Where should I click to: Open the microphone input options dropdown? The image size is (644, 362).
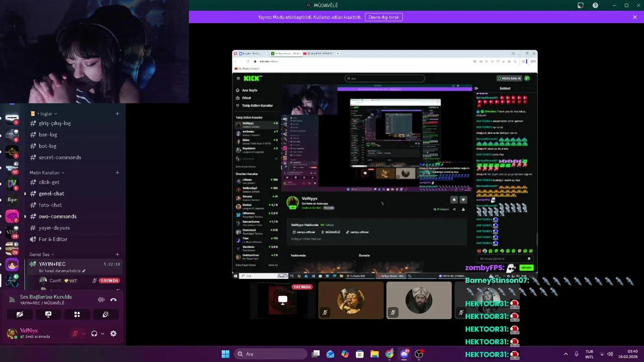click(x=84, y=333)
